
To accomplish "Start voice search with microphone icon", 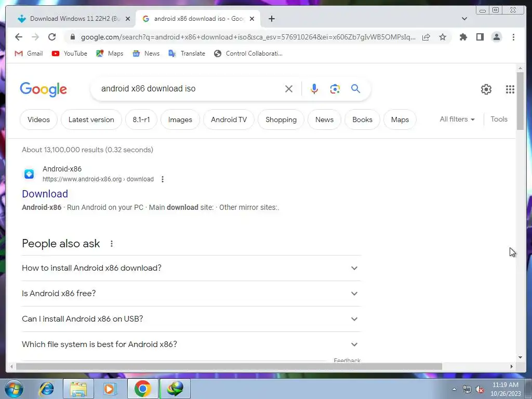I will coord(314,89).
